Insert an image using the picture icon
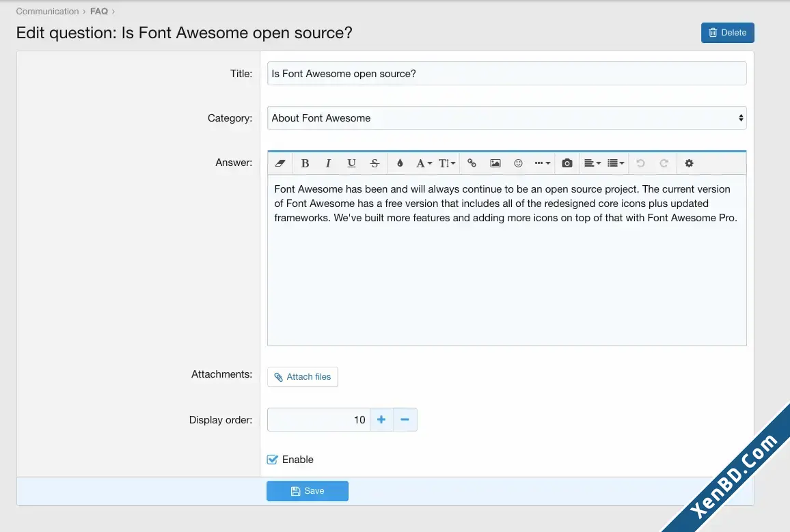The width and height of the screenshot is (790, 532). (x=495, y=163)
